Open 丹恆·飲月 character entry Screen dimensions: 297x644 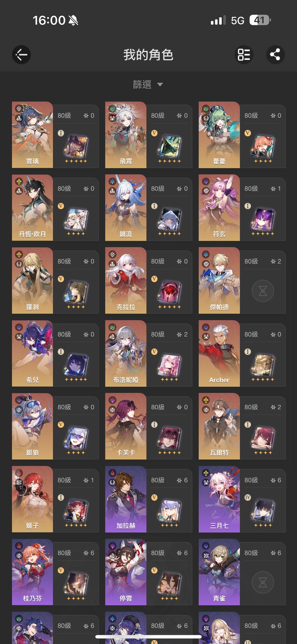click(x=55, y=208)
